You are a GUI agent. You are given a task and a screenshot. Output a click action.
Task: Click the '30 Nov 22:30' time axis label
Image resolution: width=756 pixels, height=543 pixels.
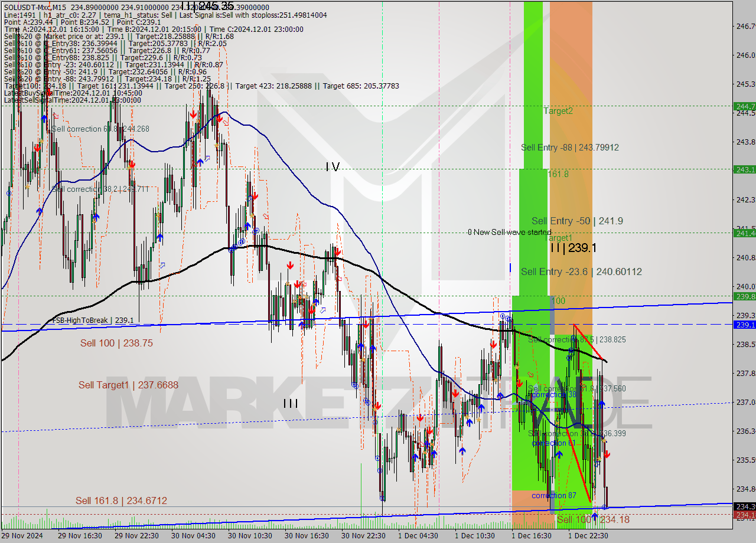pyautogui.click(x=363, y=536)
